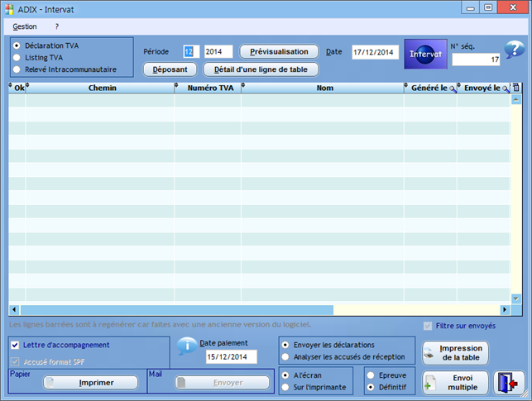Click vertical scrollbar up arrow
This screenshot has width=532, height=401.
click(x=516, y=100)
